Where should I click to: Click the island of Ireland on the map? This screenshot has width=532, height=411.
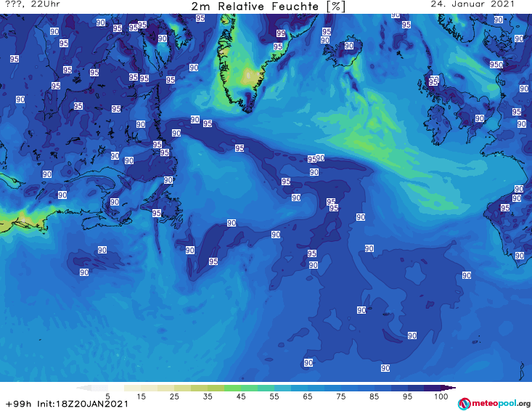[438, 125]
